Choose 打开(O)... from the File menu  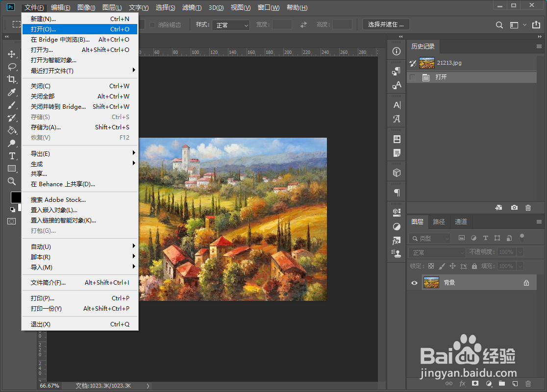(80, 29)
